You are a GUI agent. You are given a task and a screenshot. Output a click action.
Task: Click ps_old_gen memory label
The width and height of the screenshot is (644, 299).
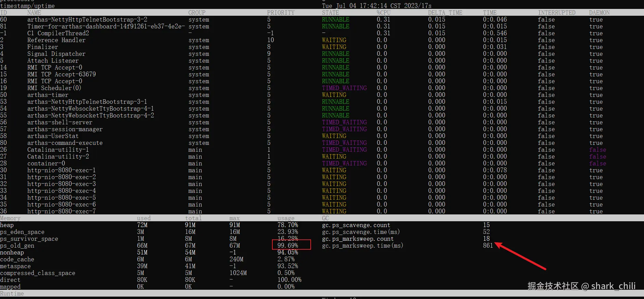[x=17, y=246]
